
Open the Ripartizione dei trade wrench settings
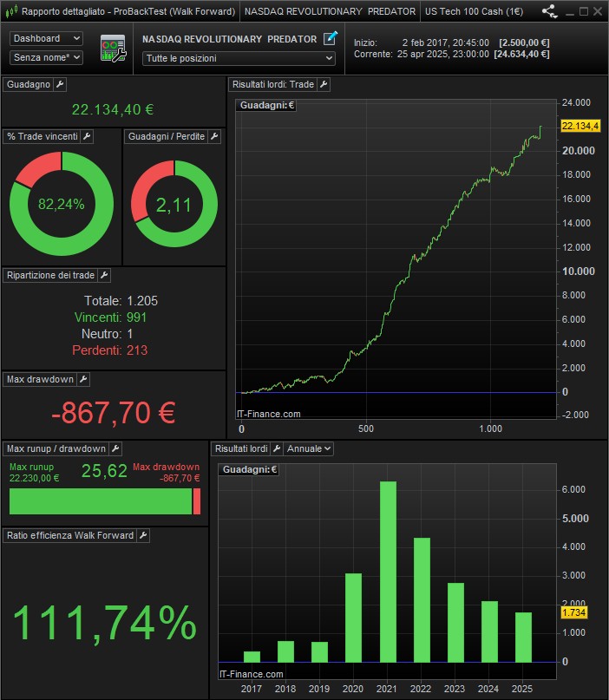[104, 276]
